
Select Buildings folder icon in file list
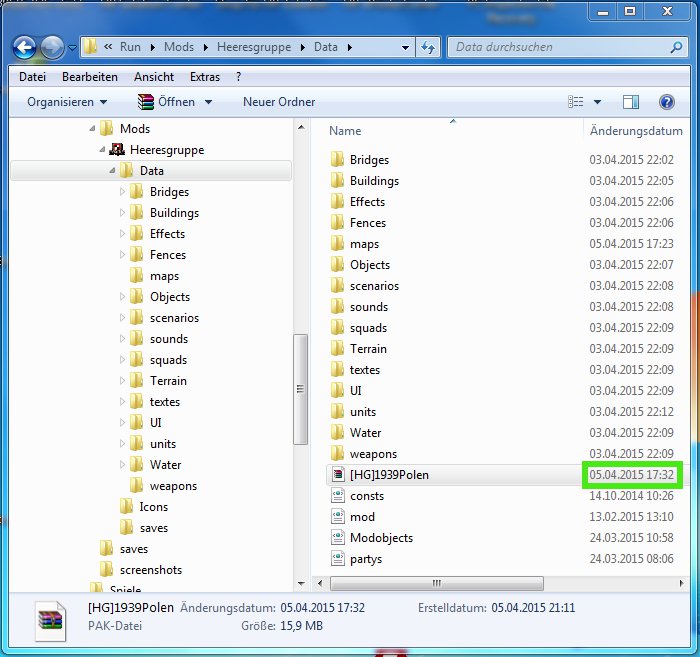coord(338,180)
